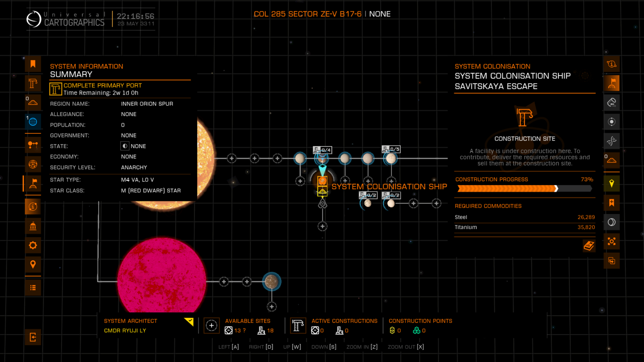The width and height of the screenshot is (644, 362).
Task: Select the location pin icon in the left sidebar
Action: click(33, 264)
